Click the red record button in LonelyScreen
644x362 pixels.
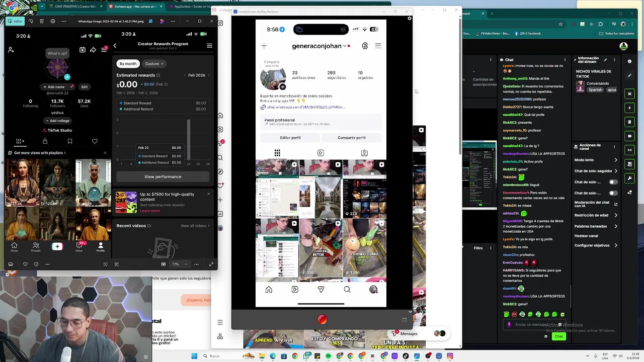(x=322, y=319)
